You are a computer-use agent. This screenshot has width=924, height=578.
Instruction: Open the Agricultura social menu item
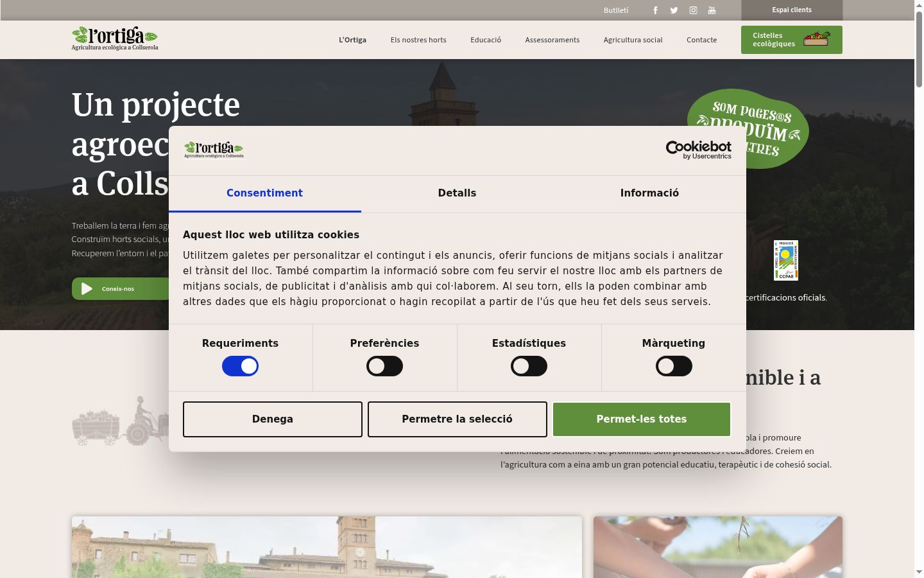coord(633,40)
